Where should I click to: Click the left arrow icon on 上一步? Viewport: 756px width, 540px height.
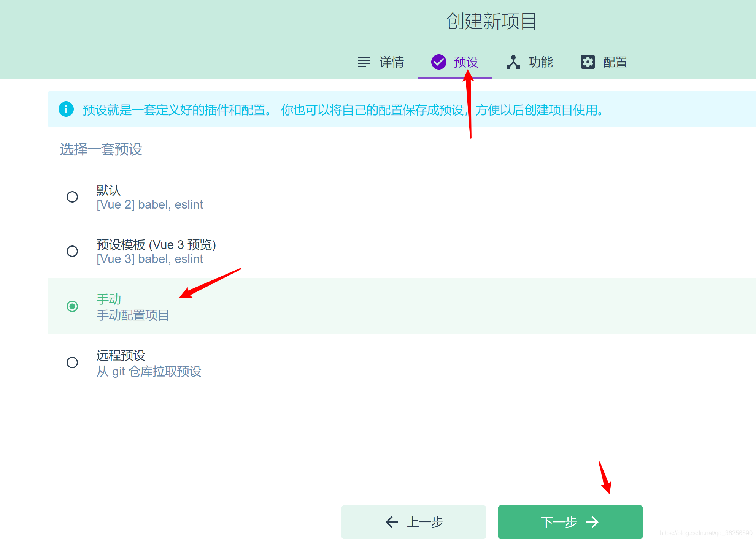point(392,522)
